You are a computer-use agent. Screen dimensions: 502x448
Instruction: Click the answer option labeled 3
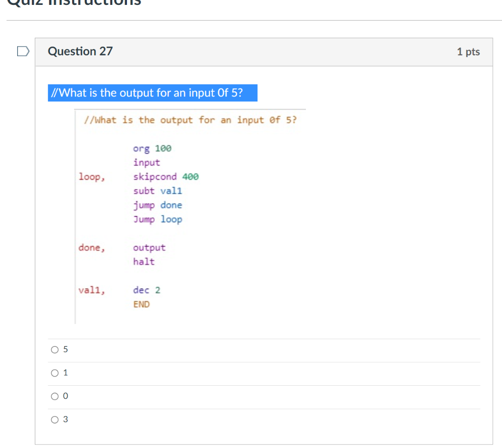click(64, 419)
